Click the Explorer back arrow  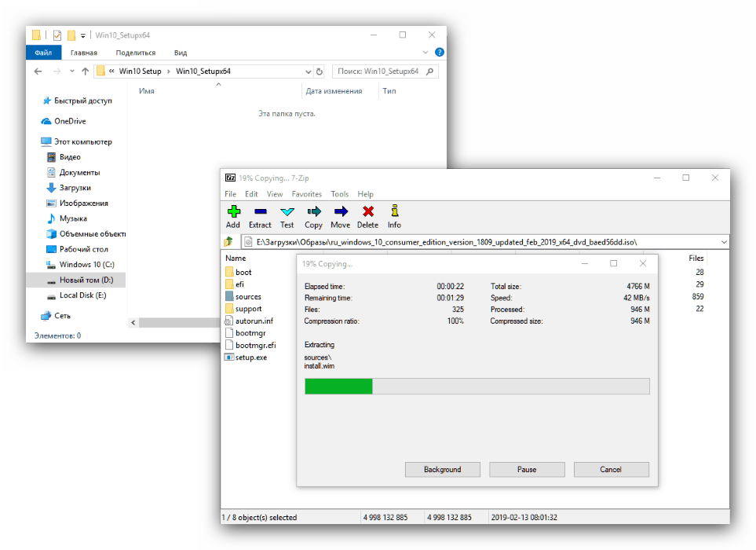pos(38,71)
